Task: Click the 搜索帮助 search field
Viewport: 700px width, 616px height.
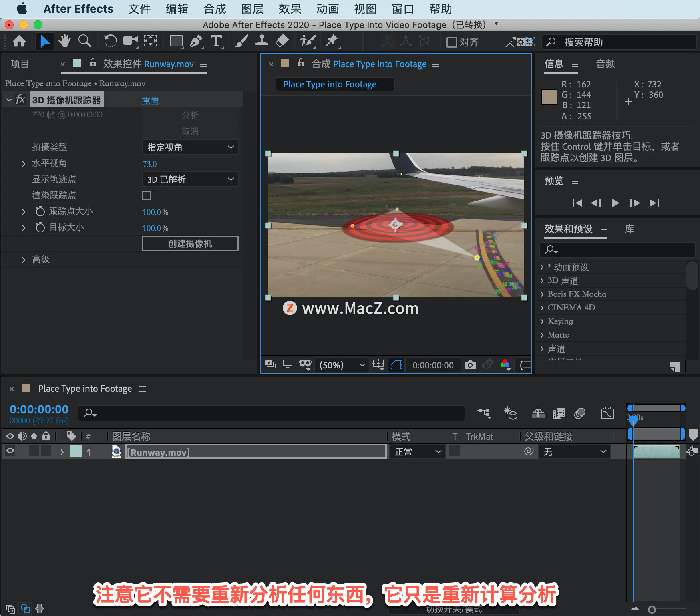Action: pyautogui.click(x=619, y=42)
